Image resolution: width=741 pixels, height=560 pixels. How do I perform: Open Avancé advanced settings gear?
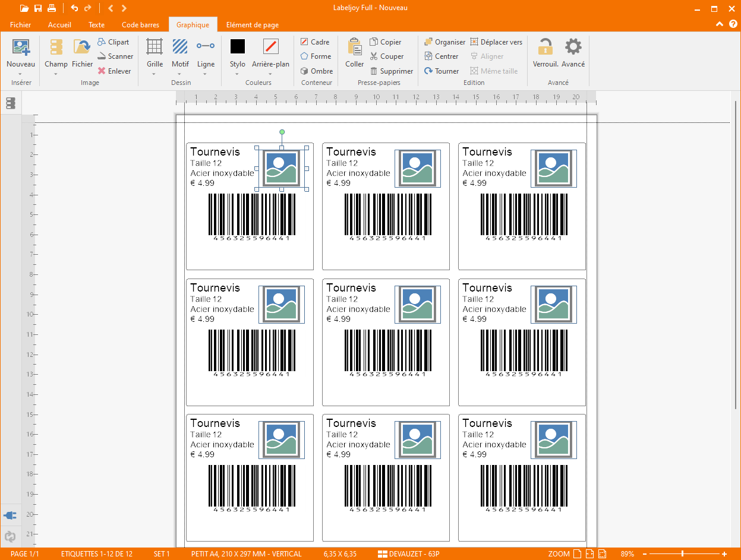[573, 53]
